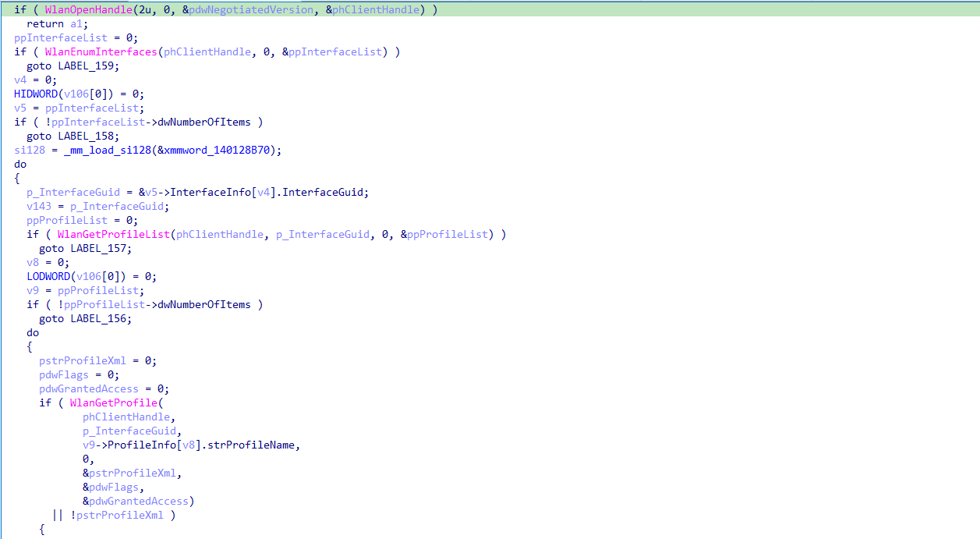Click the LABEL_157 goto target

coord(101,248)
